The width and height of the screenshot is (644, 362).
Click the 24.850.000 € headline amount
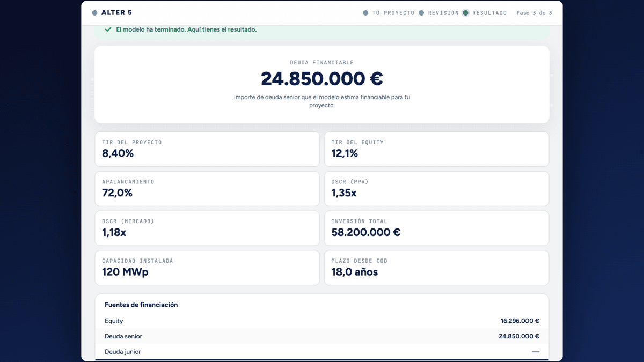(x=322, y=79)
